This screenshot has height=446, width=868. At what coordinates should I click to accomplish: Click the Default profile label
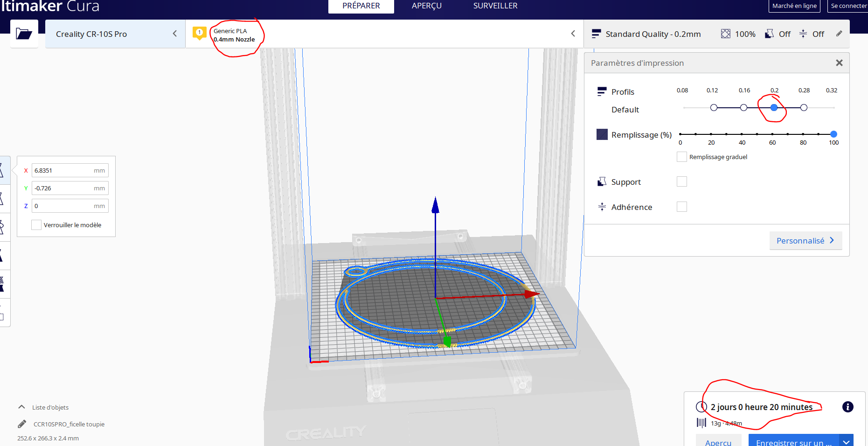pyautogui.click(x=625, y=110)
